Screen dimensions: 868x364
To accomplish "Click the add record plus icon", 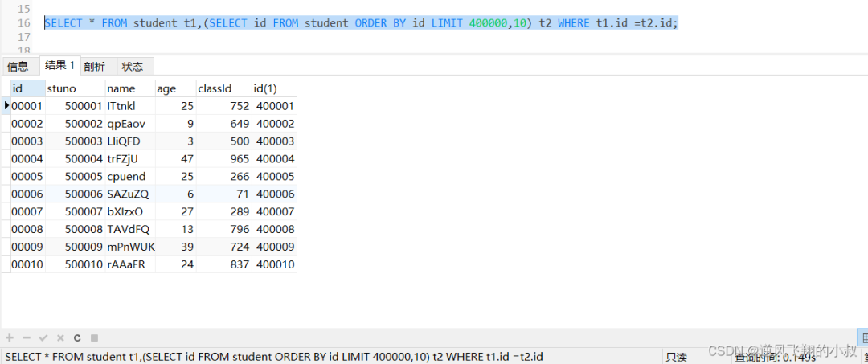I will 10,337.
